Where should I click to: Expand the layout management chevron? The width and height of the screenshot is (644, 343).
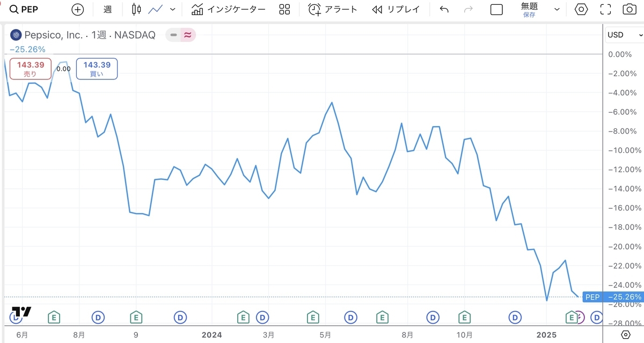click(557, 10)
